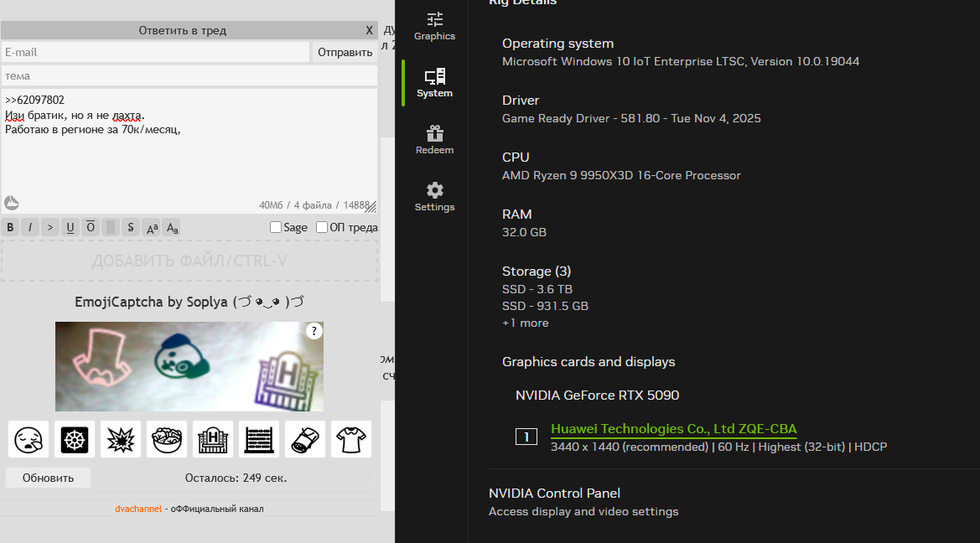
Task: Choose the abacus emoji in captcha
Action: (x=259, y=439)
